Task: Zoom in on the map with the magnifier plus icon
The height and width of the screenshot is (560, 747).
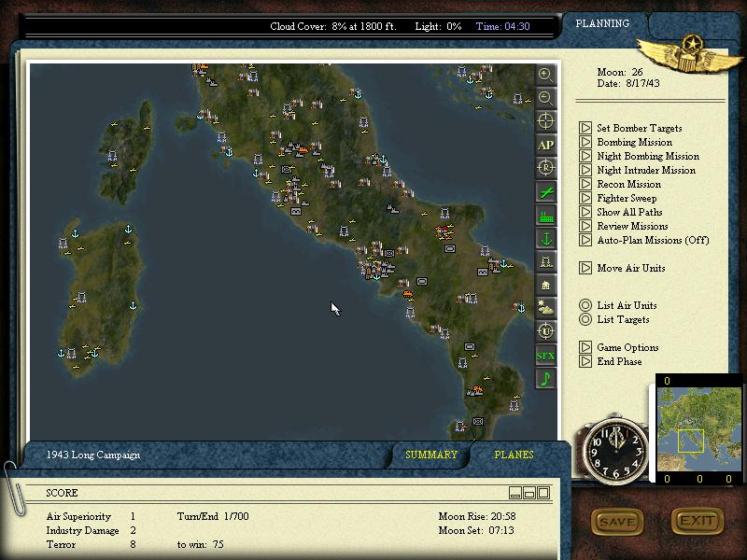Action: pyautogui.click(x=546, y=75)
